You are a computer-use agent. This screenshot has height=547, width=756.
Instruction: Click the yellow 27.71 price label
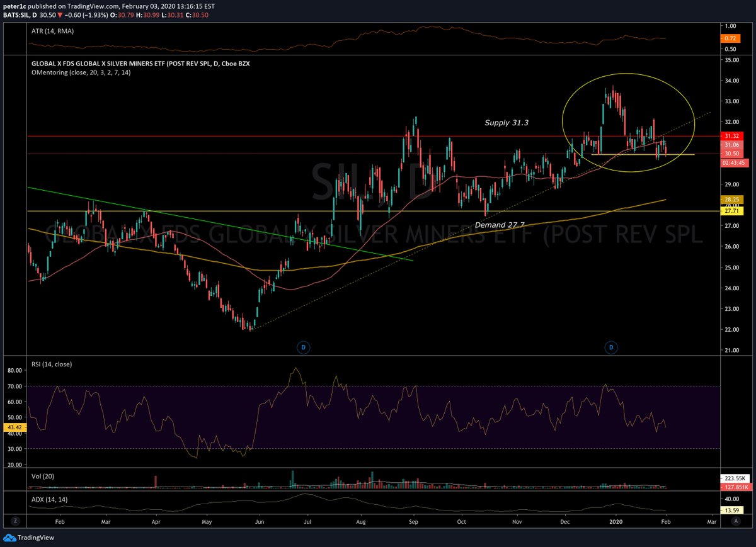(x=731, y=211)
